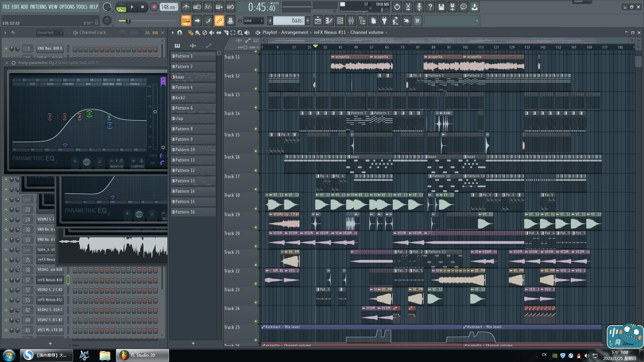
Task: Toggle PAT/SONG mode switch
Action: click(121, 7)
